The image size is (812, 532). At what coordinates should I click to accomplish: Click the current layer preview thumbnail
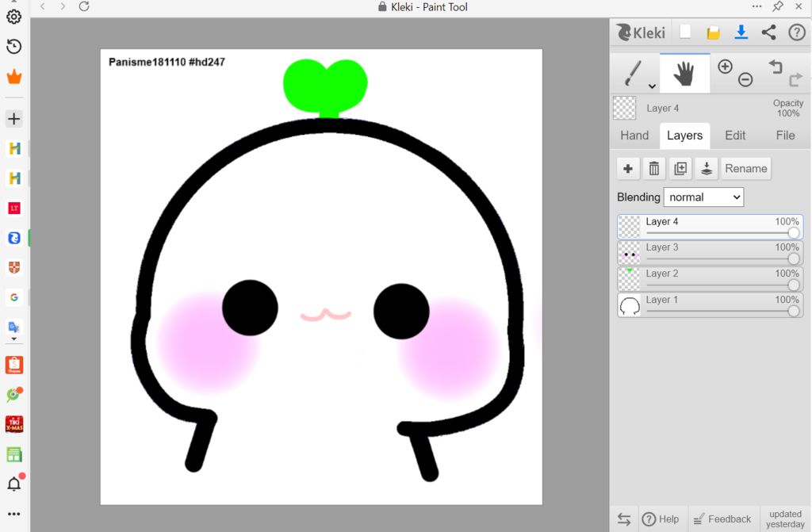(x=625, y=109)
